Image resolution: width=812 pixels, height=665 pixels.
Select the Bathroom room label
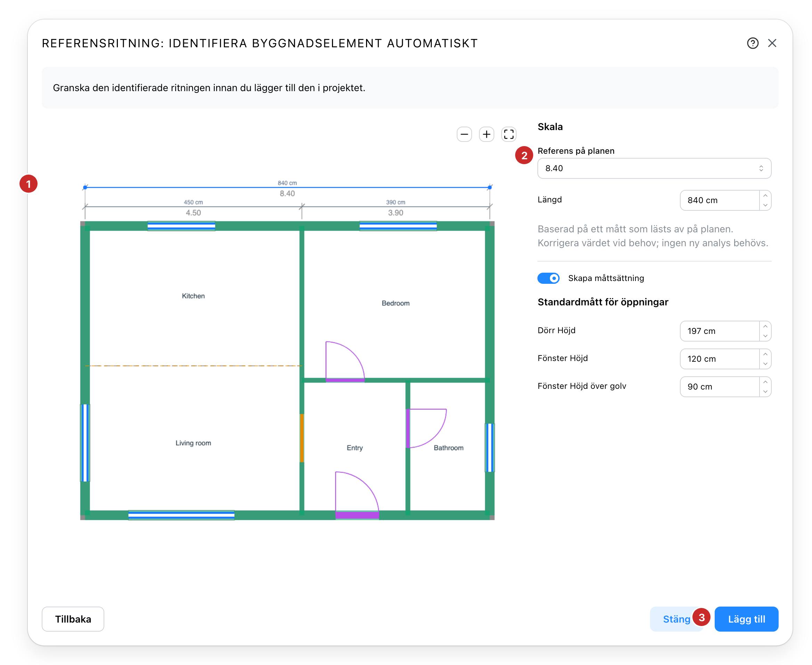448,448
